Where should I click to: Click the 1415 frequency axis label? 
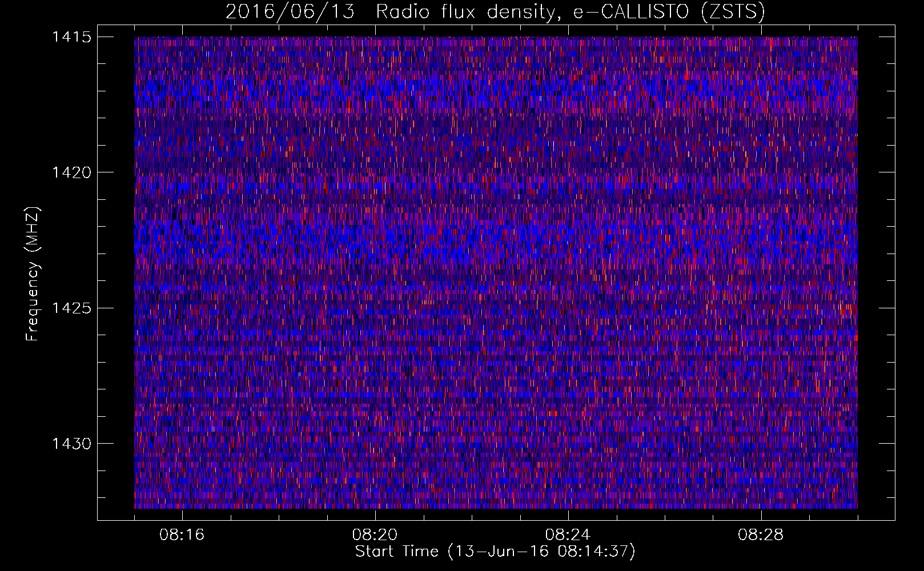coord(71,37)
